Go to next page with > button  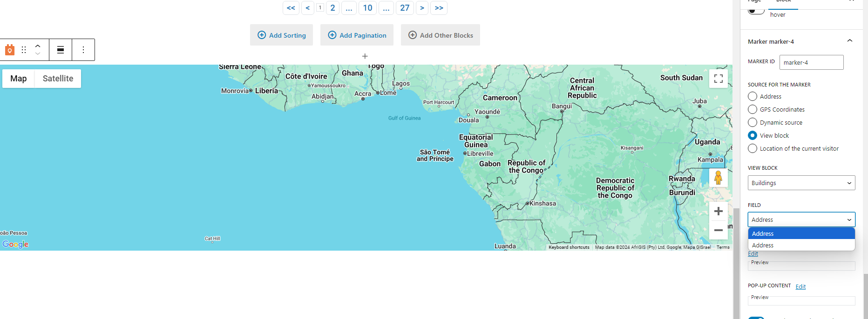point(422,8)
